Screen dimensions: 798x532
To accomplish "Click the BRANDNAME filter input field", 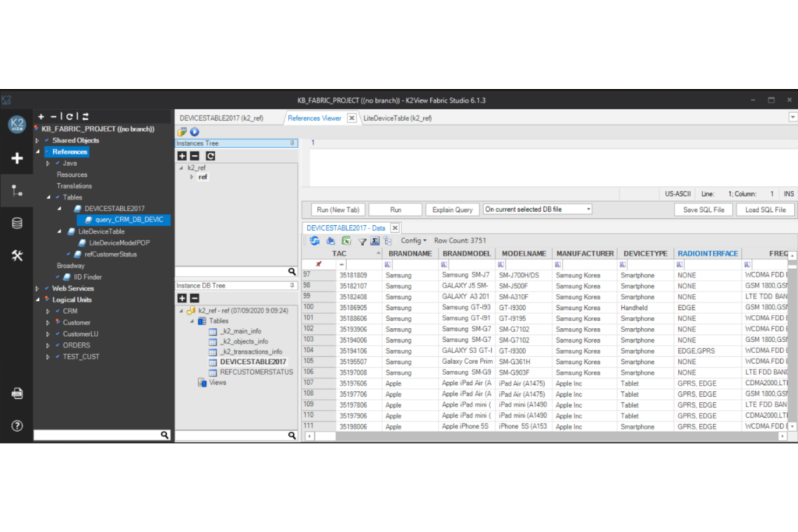I will 414,264.
